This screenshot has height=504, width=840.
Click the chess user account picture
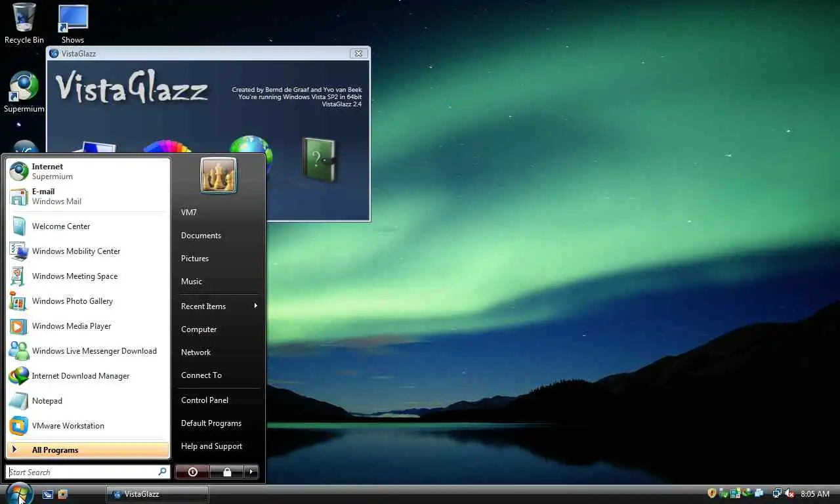(219, 175)
